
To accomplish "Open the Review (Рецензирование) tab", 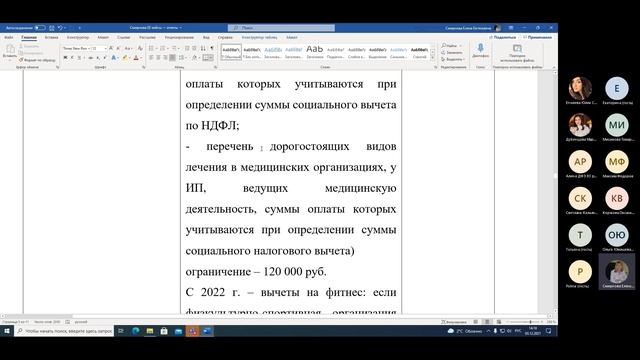I will 179,38.
